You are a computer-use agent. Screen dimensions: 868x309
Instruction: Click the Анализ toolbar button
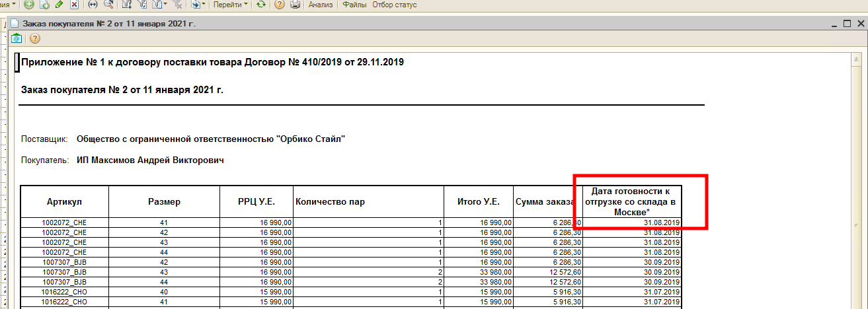(x=321, y=5)
